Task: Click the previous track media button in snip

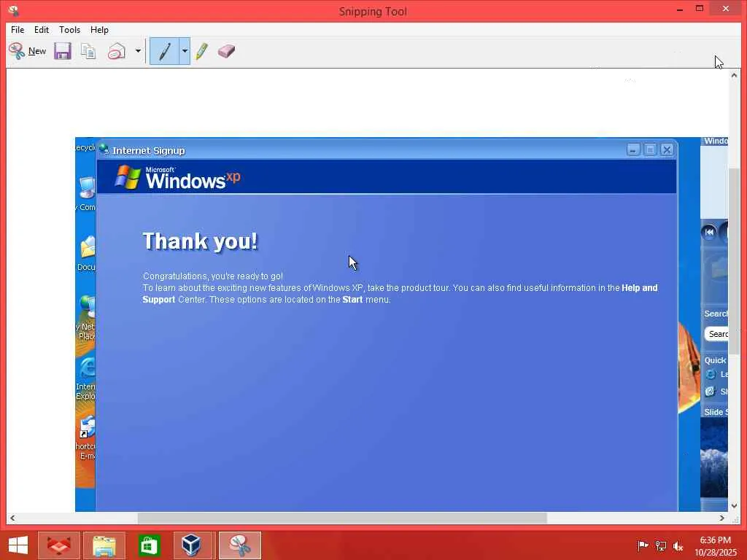Action: [x=709, y=233]
